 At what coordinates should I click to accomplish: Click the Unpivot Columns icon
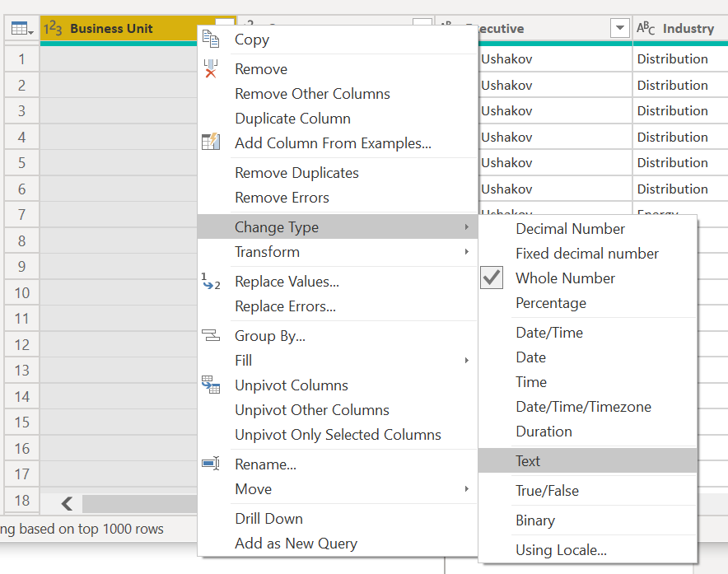click(x=211, y=385)
